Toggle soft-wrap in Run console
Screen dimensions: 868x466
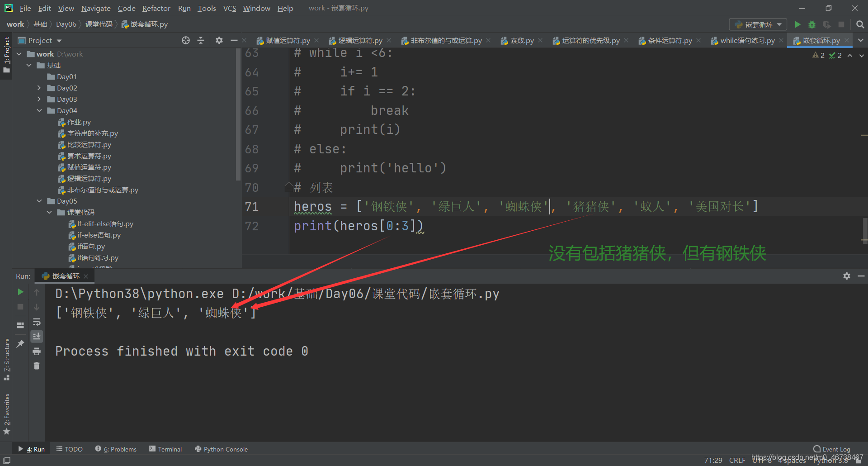tap(37, 322)
